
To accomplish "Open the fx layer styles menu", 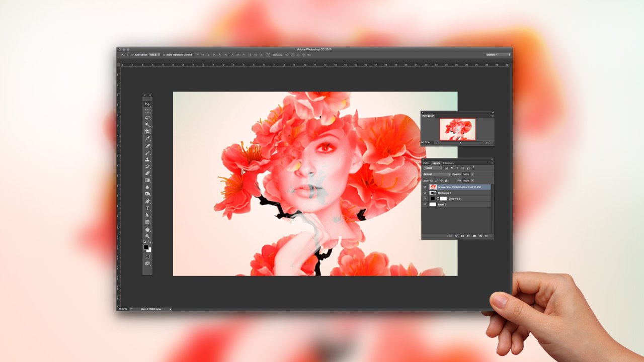I will [x=456, y=235].
